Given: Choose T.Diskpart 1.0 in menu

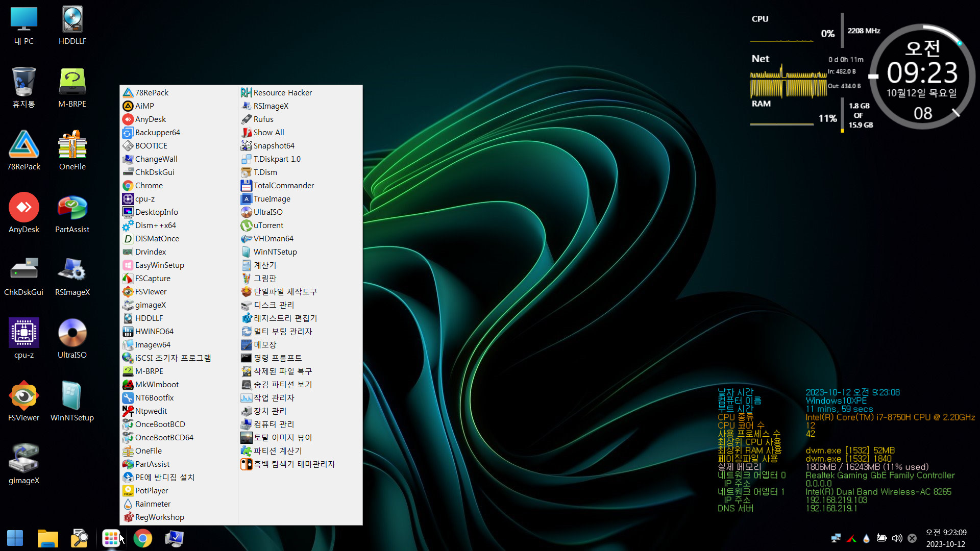Looking at the screenshot, I should click(x=300, y=159).
